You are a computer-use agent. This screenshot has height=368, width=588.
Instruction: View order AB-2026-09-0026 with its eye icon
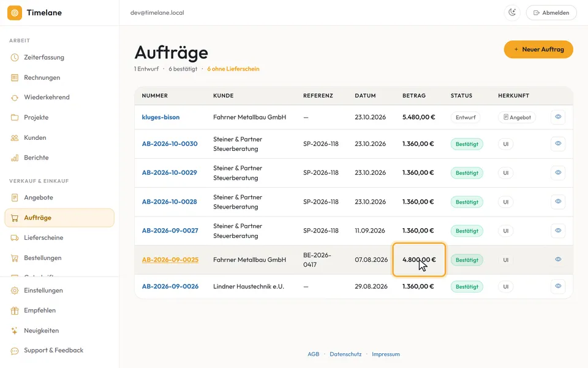[558, 286]
